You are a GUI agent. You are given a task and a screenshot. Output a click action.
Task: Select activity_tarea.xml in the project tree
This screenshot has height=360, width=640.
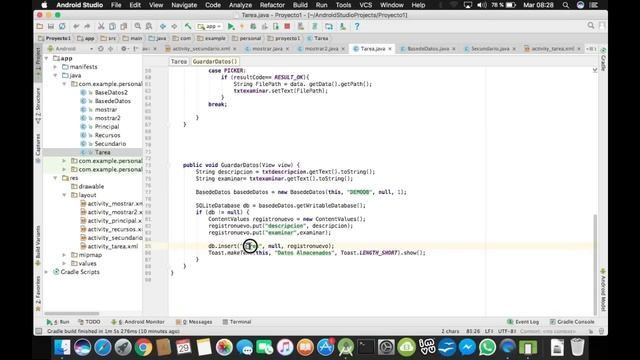pos(113,247)
